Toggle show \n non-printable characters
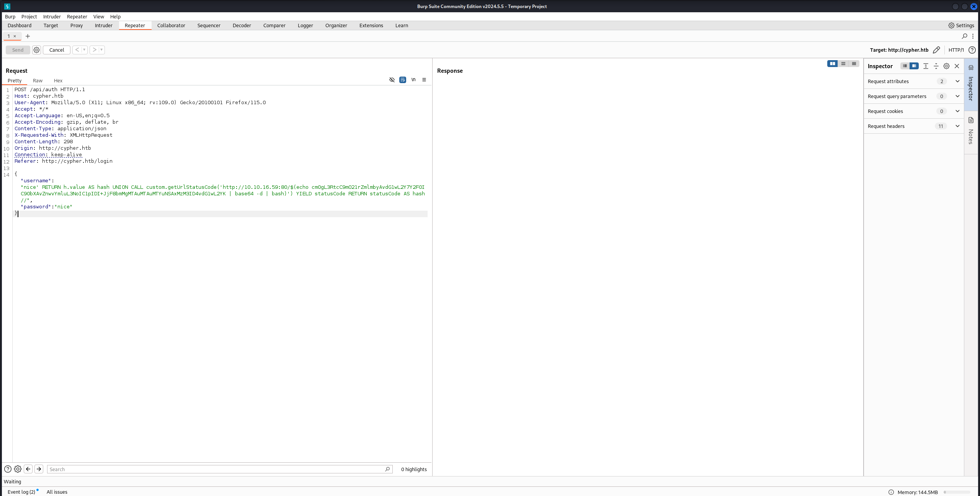This screenshot has width=980, height=496. click(413, 80)
